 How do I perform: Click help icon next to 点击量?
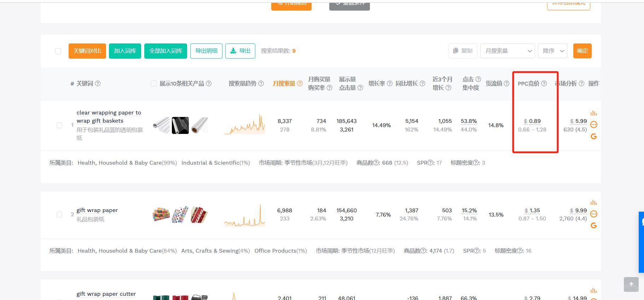point(360,88)
